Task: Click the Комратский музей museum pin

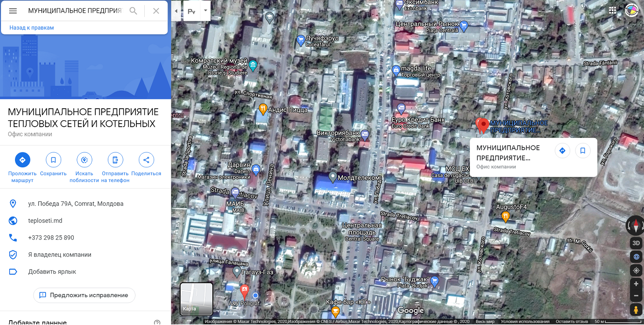Action: [x=253, y=65]
